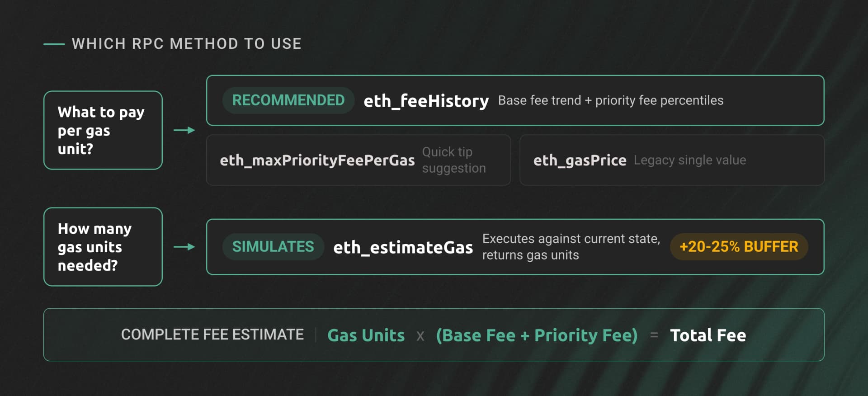Open the "How many gas units needed?" box

point(103,247)
